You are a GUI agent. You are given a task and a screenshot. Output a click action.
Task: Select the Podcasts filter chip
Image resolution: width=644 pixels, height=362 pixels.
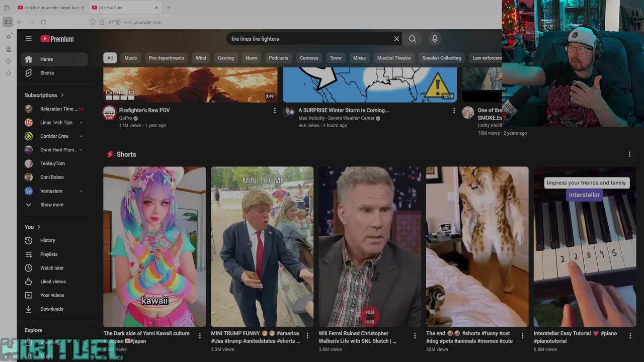coord(279,58)
